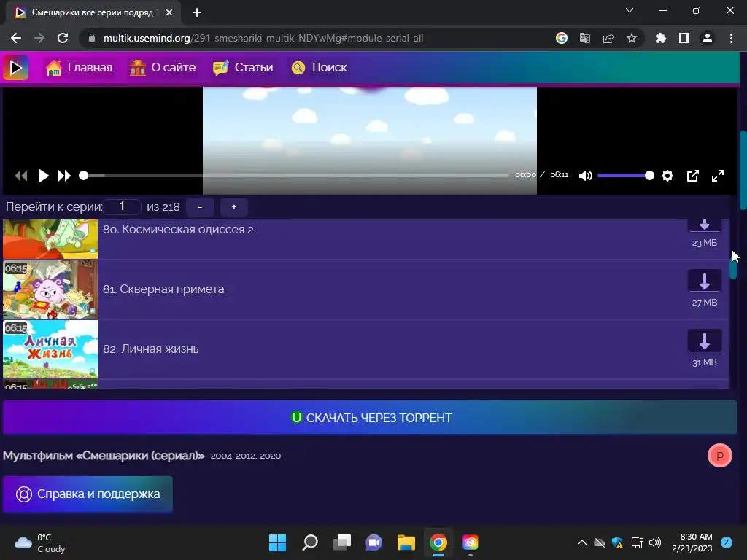This screenshot has height=560, width=747.
Task: Share this page icon
Action: (608, 38)
